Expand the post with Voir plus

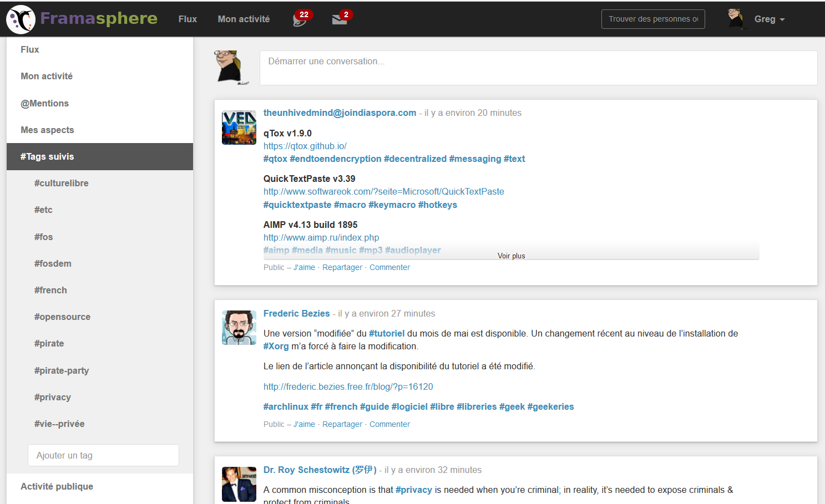(x=511, y=256)
